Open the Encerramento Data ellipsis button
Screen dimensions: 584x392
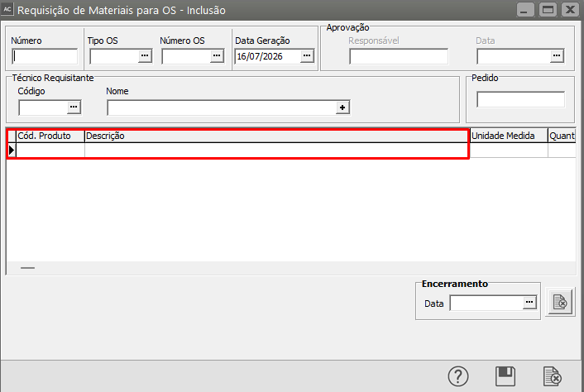(529, 303)
